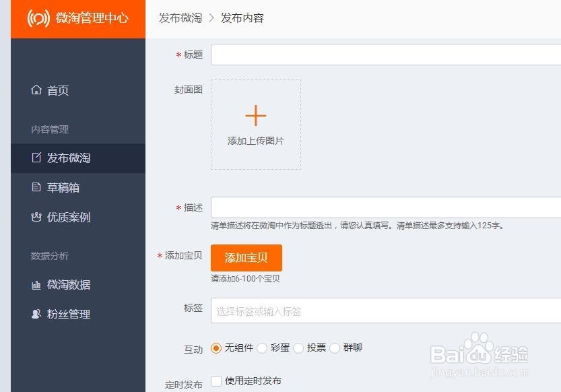
Task: Open the 标签 tag selection field
Action: coord(386,311)
